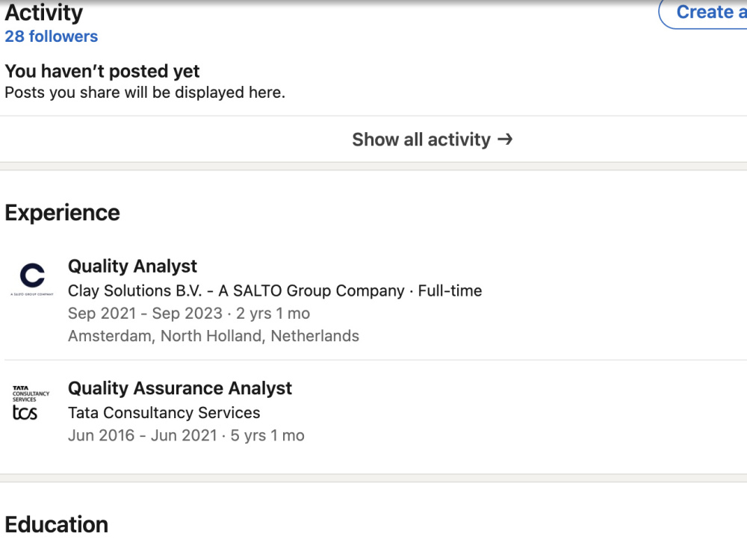Screen dimensions: 747x560
Task: Click the 2 yrs 1 mo duration text
Action: (x=273, y=314)
